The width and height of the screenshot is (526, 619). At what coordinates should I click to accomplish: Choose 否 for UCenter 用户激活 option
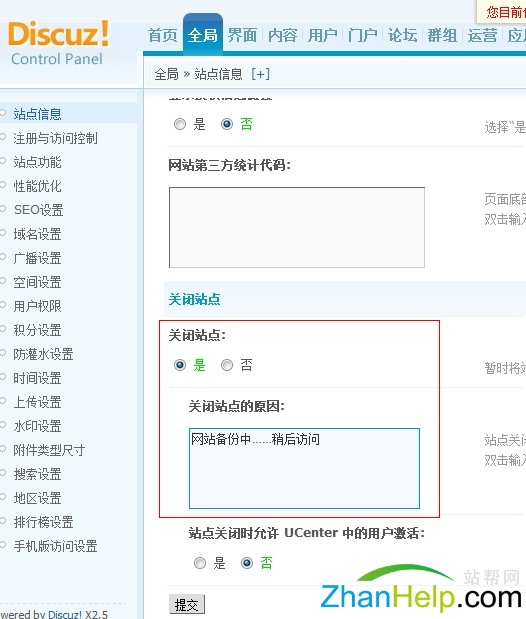[247, 563]
